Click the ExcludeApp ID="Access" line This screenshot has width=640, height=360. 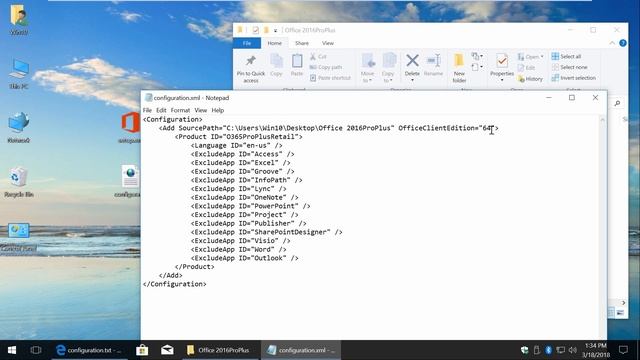click(x=242, y=154)
